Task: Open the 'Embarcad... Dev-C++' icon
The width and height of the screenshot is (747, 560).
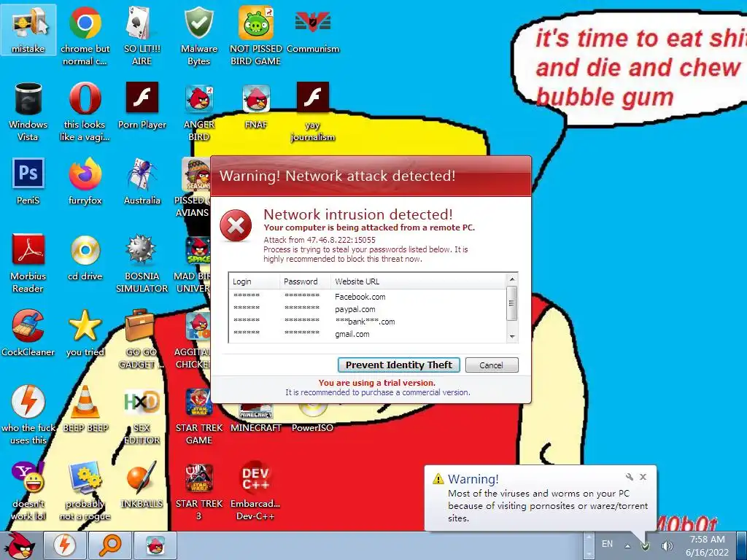Action: tap(256, 491)
